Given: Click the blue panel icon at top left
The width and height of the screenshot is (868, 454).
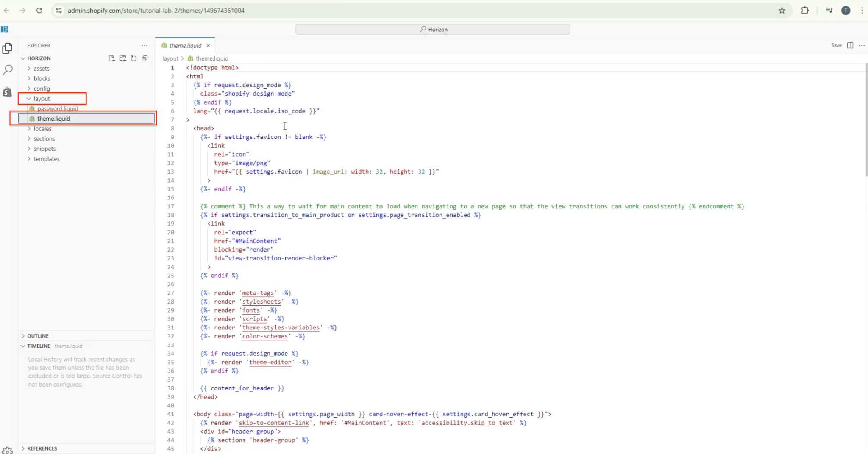Looking at the screenshot, I should click(x=5, y=29).
